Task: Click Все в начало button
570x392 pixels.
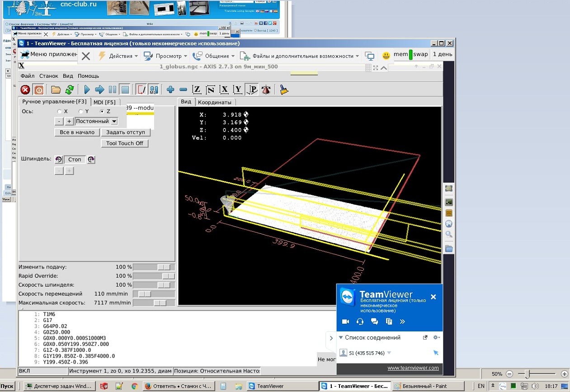Action: (x=77, y=132)
